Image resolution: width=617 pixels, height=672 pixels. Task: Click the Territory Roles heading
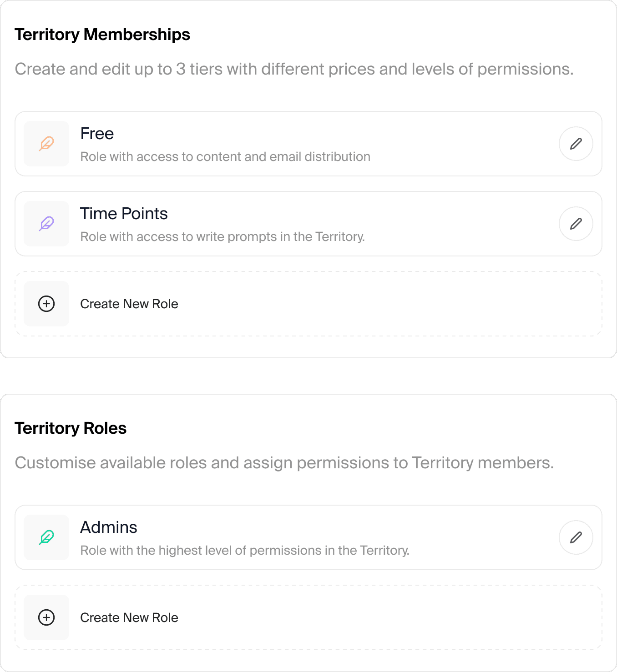pos(71,428)
